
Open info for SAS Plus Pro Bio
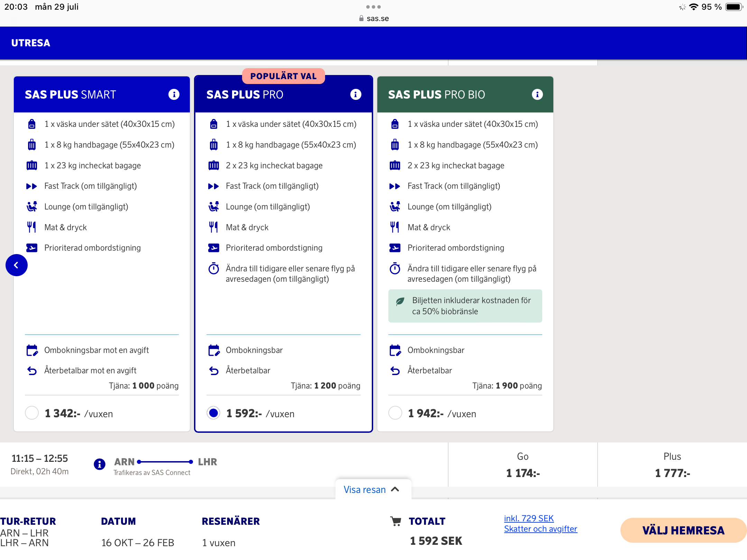(537, 94)
